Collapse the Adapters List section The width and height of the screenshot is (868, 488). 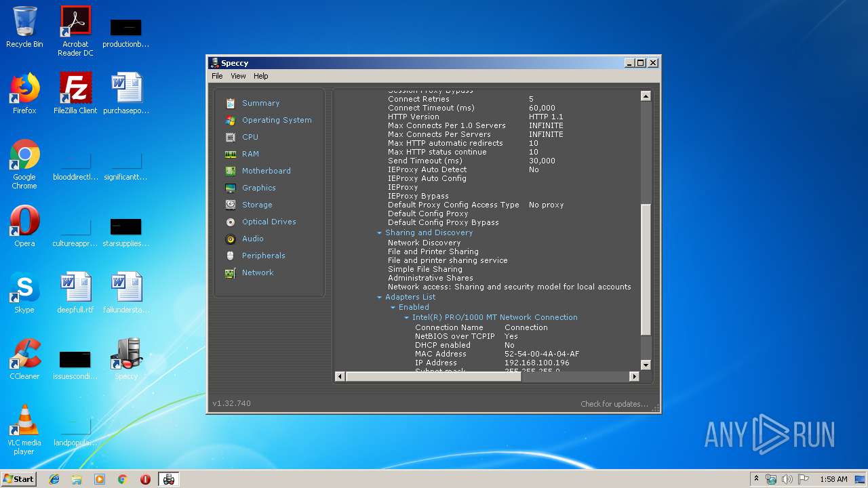(380, 298)
